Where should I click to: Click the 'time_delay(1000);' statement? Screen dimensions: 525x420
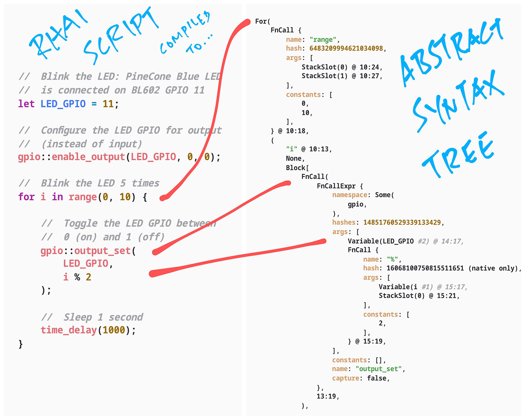tap(88, 330)
